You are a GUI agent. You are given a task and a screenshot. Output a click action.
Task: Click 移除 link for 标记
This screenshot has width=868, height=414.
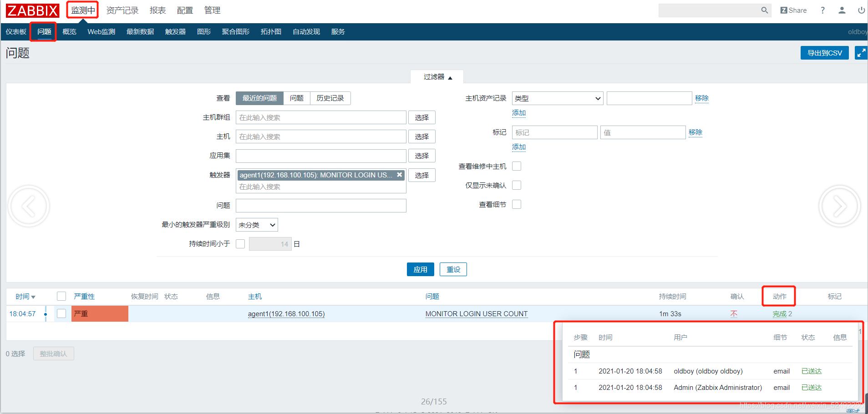(695, 132)
